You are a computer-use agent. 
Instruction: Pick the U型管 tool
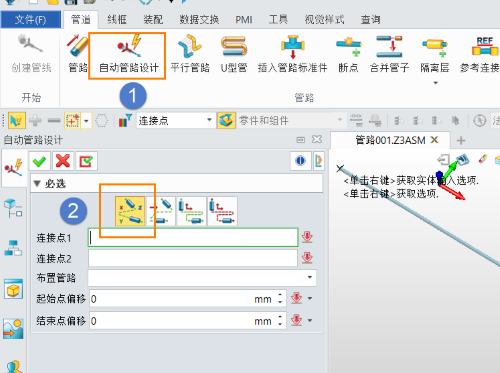pyautogui.click(x=234, y=53)
